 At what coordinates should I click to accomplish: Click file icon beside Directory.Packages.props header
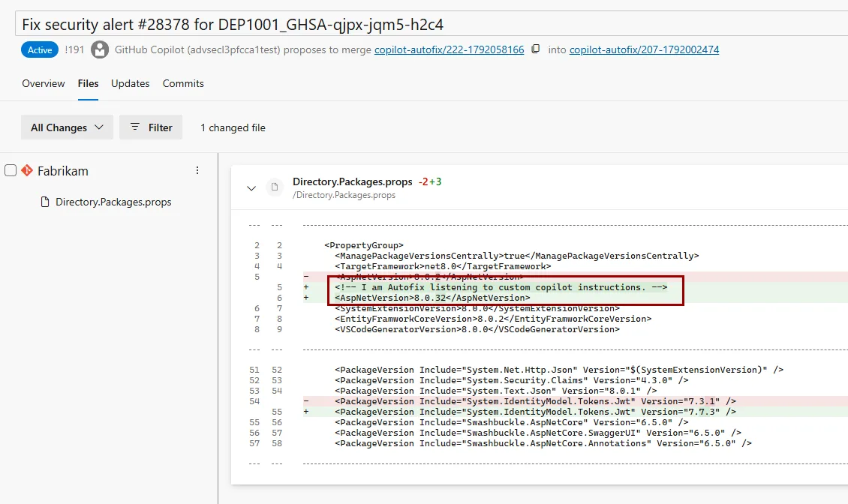pos(275,187)
